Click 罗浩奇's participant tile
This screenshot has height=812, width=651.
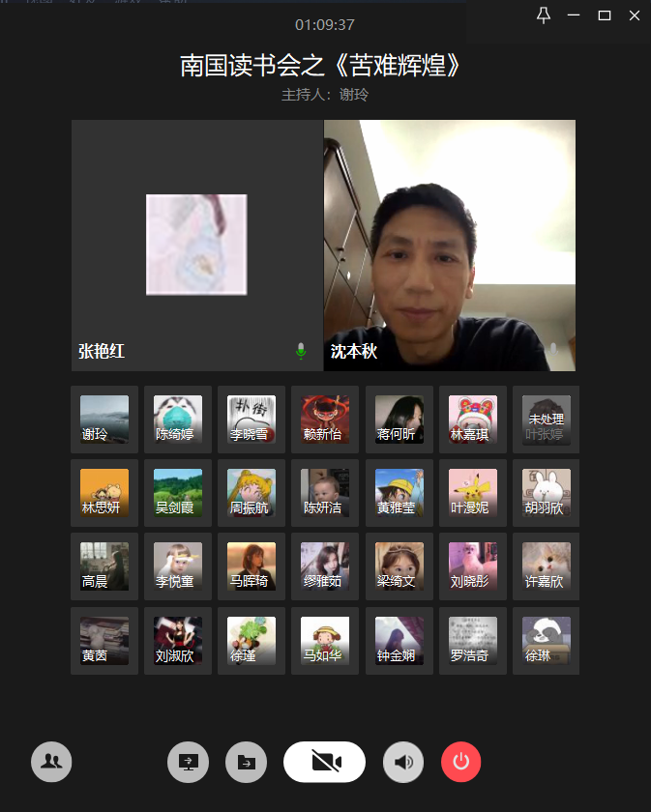473,641
